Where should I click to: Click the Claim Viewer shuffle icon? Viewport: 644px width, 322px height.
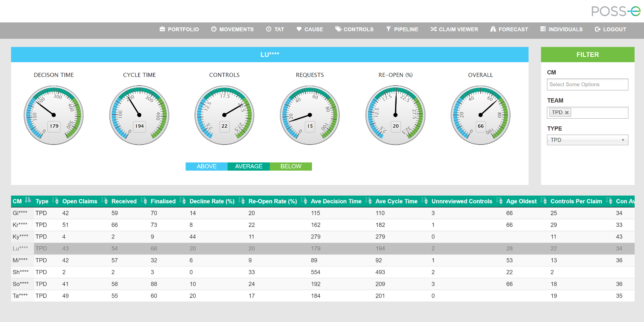433,29
